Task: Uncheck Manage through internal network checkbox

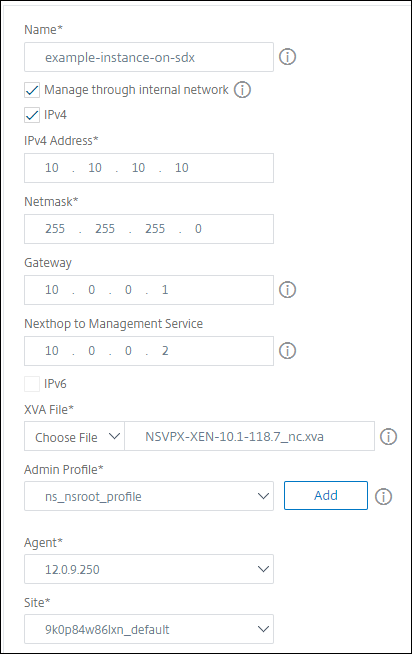Action: [x=32, y=90]
